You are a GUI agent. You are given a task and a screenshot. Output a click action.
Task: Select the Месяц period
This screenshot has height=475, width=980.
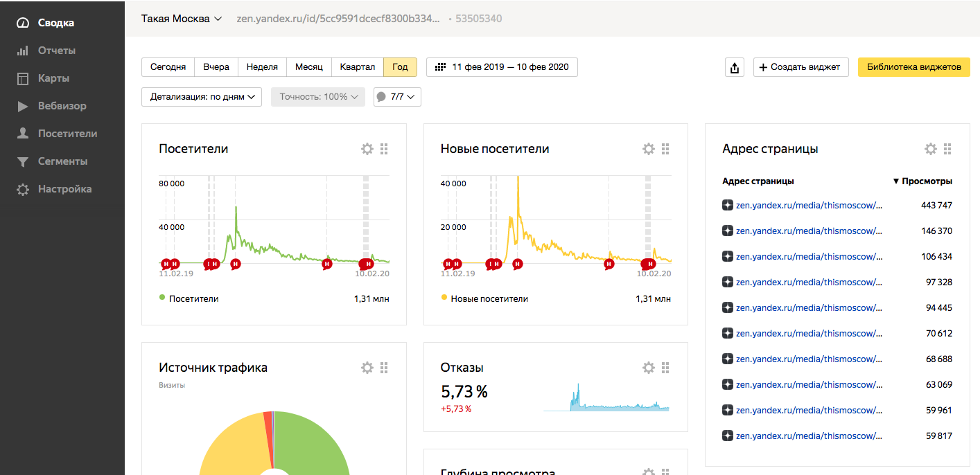coord(309,67)
